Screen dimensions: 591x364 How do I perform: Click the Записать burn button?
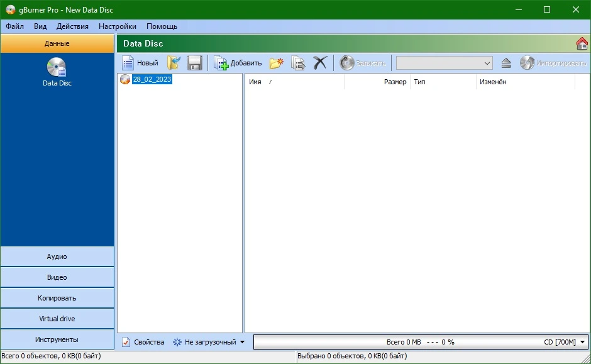[x=363, y=63]
